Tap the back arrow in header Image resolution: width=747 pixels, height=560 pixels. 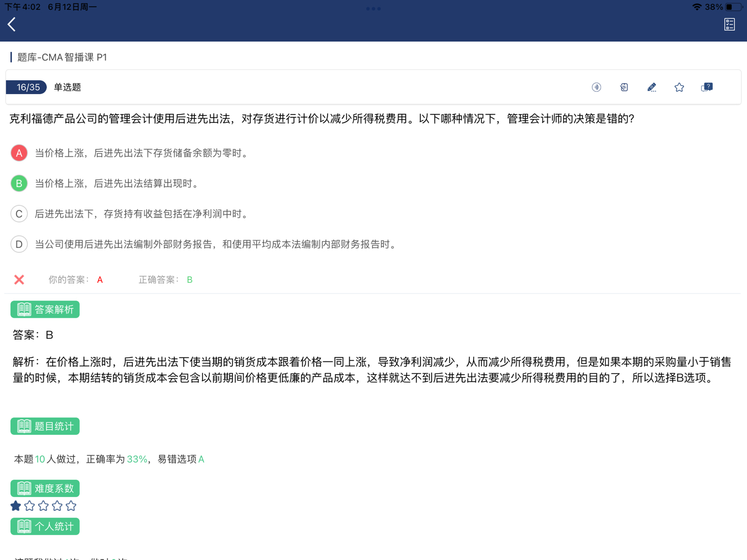coord(12,24)
